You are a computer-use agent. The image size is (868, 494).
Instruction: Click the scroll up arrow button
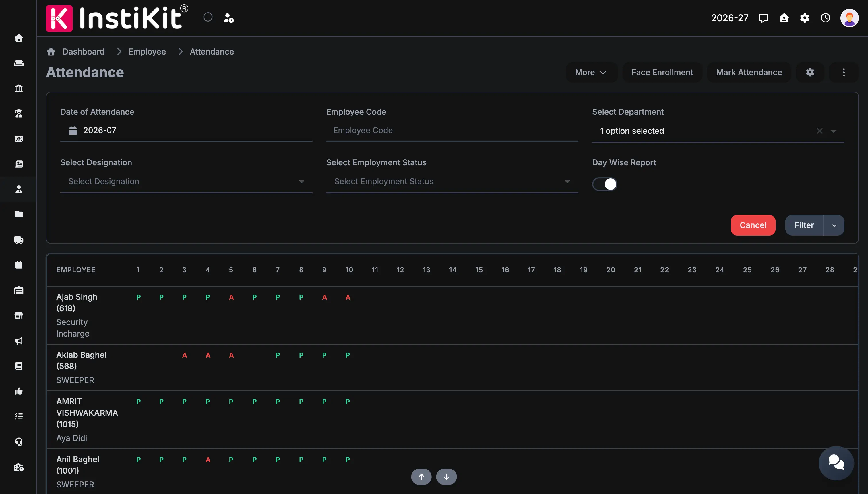point(421,477)
